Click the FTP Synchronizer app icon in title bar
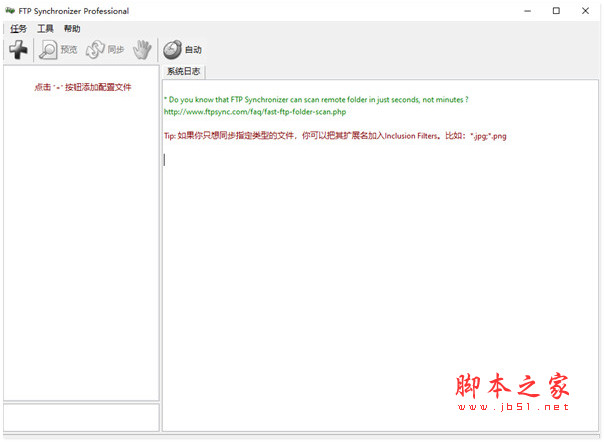604x442 pixels. [x=10, y=11]
